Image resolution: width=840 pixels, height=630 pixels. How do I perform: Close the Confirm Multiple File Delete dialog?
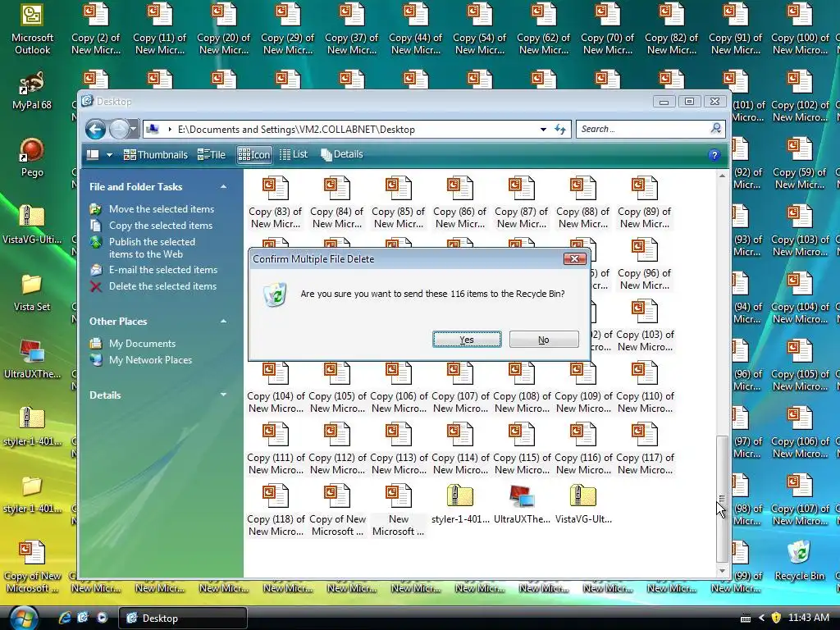tap(574, 258)
